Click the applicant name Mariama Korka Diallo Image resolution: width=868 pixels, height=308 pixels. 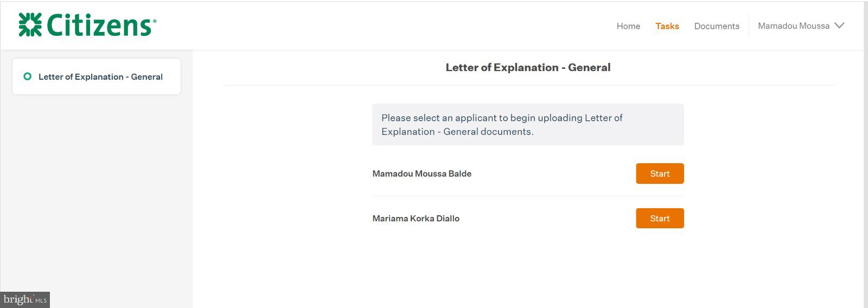(x=416, y=219)
